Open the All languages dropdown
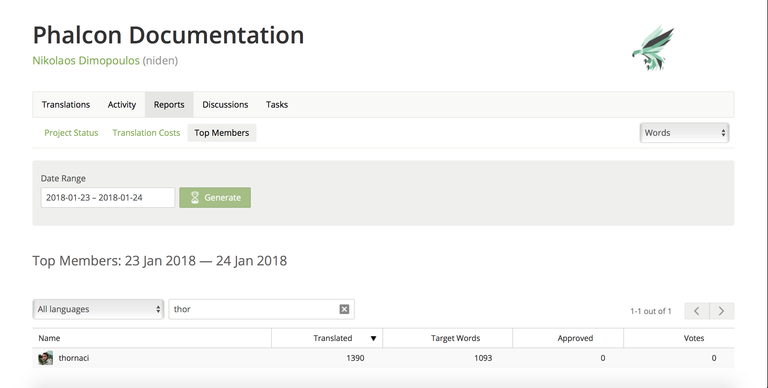 point(98,309)
